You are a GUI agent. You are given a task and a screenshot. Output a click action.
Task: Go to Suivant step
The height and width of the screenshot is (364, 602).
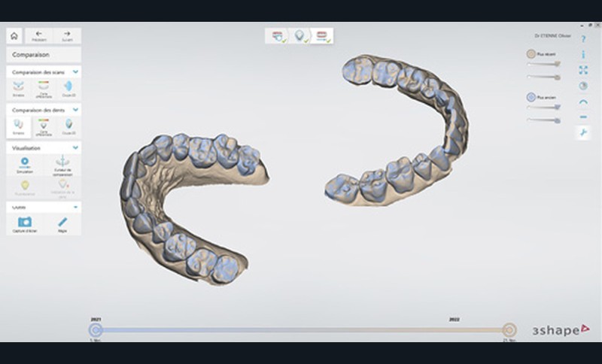pyautogui.click(x=67, y=35)
